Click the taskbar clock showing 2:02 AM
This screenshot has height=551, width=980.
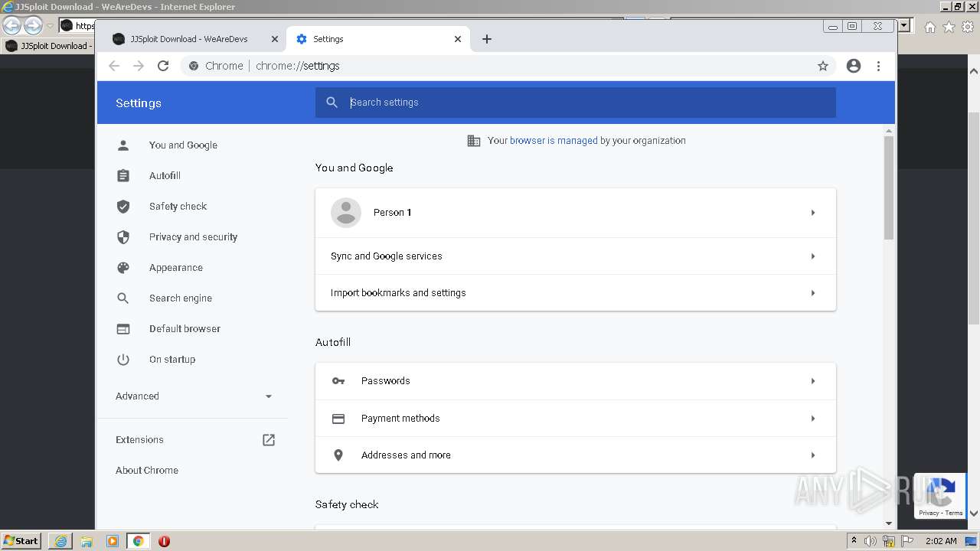pos(941,541)
